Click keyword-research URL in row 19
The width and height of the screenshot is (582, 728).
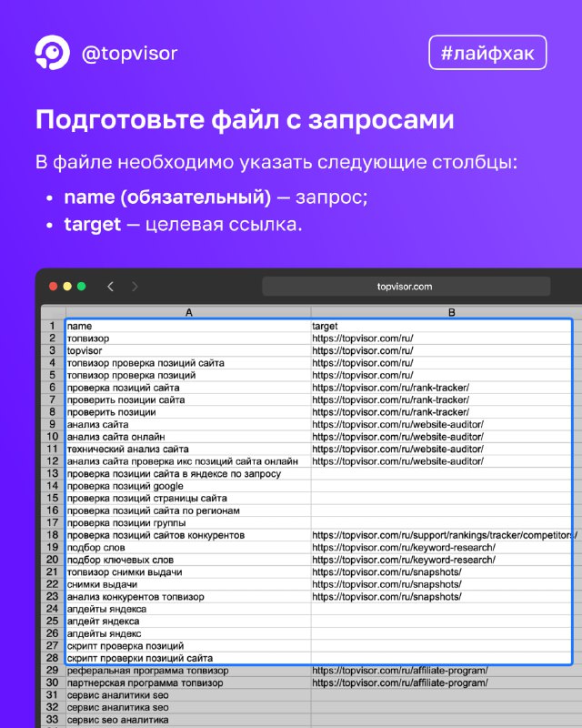point(404,548)
